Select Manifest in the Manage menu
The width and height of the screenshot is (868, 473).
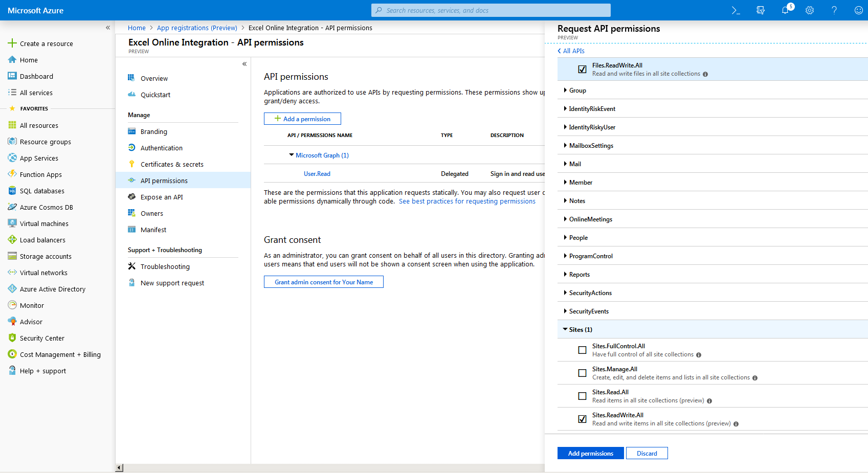coord(153,230)
